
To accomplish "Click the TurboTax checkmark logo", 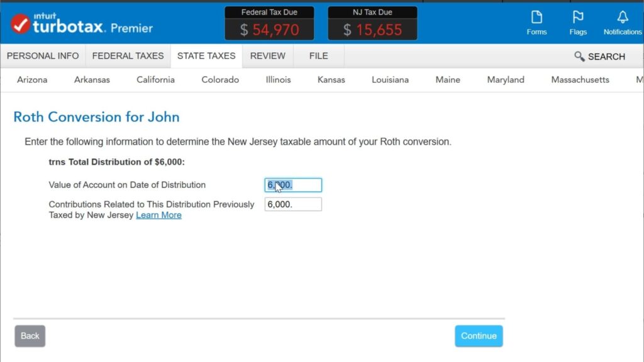I will point(20,24).
